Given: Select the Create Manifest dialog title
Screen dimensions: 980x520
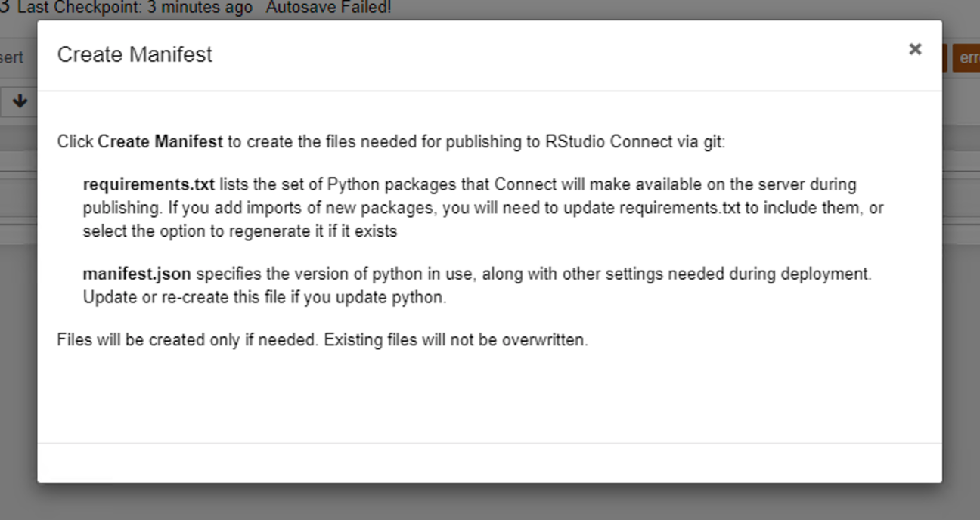Looking at the screenshot, I should coord(133,54).
